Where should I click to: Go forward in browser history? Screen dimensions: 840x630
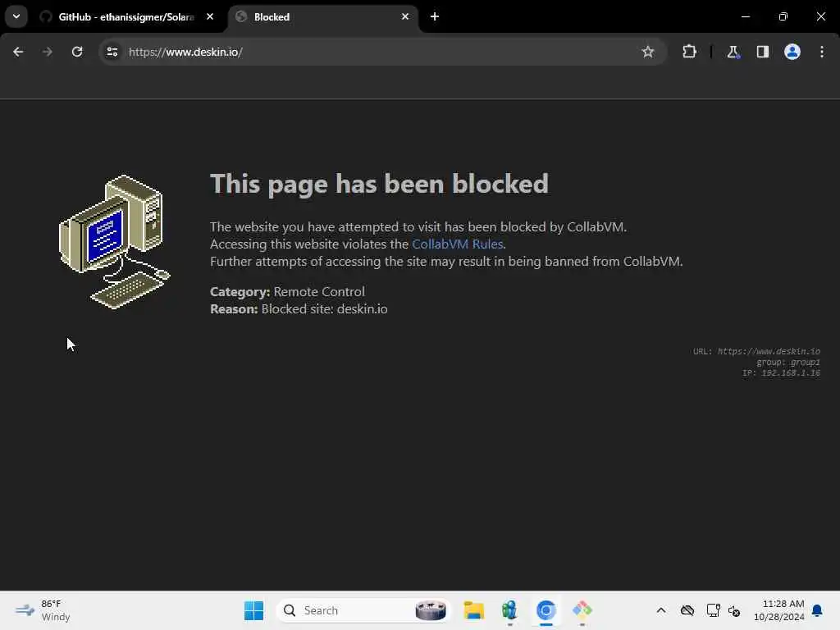pos(47,52)
